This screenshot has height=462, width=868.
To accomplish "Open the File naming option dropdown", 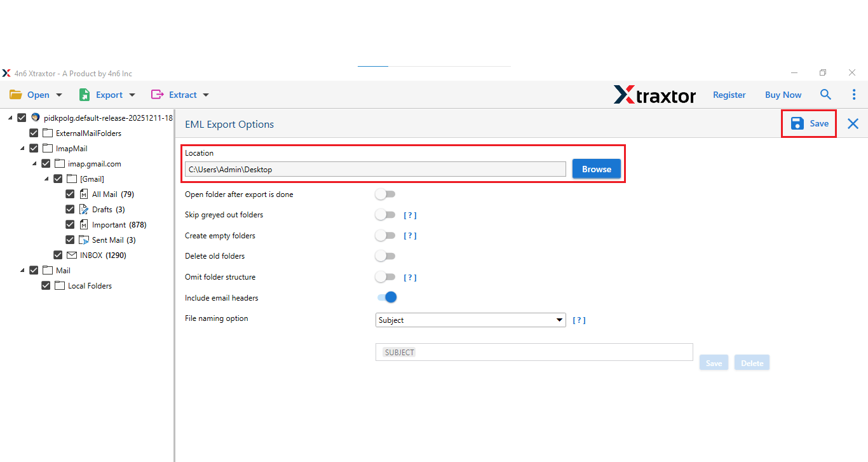I will pyautogui.click(x=470, y=320).
